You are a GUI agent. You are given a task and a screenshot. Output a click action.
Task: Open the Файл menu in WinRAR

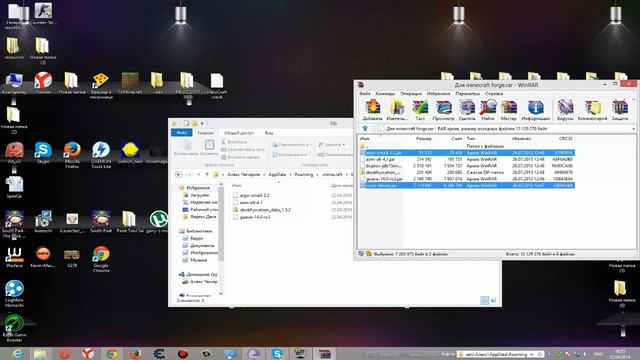click(x=364, y=93)
